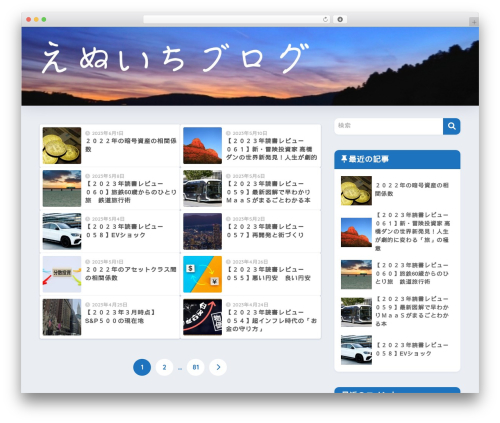Click 分散投資 diagram thumbnail
This screenshot has width=500, height=423.
pos(62,274)
